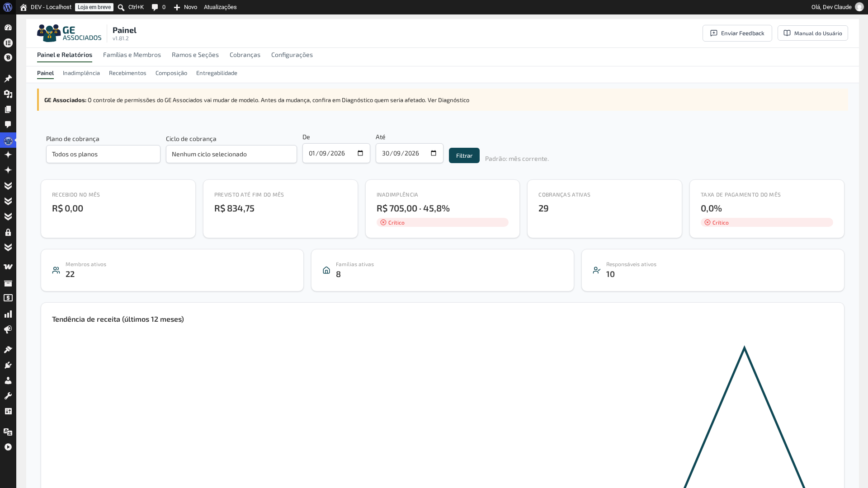Viewport: 868px width, 488px height.
Task: Open the Plugins plug icon in the sidebar
Action: 8,365
